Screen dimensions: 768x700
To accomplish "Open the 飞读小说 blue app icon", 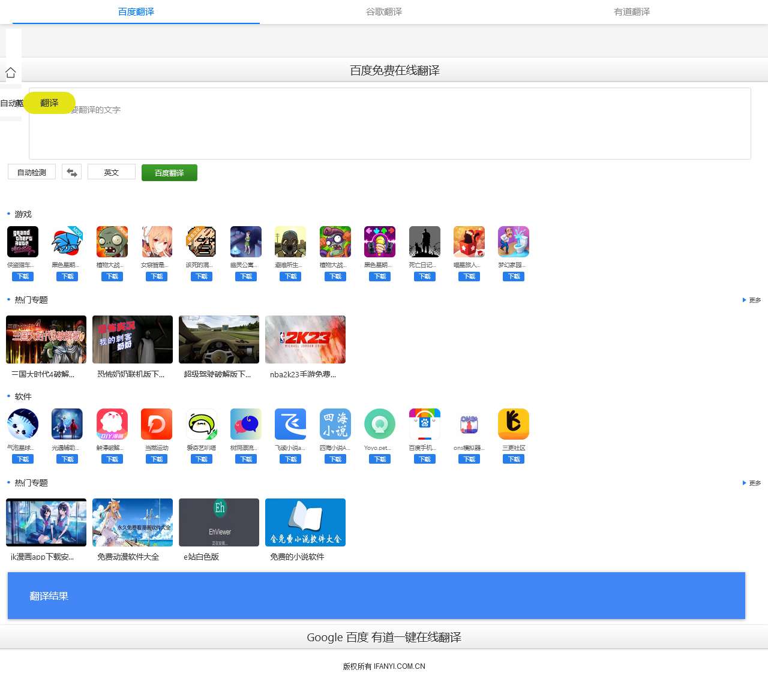I will tap(290, 424).
